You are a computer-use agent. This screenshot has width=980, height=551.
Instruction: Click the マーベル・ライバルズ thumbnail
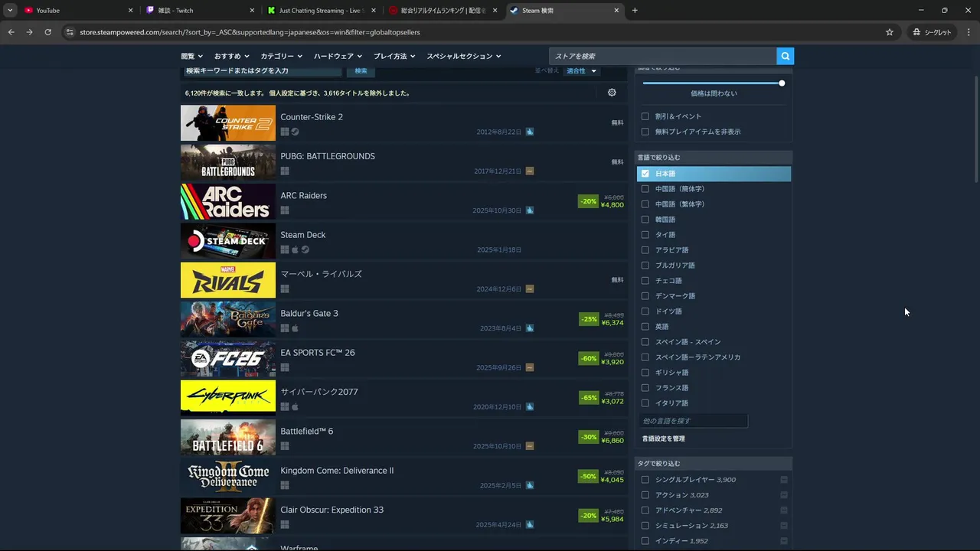point(228,280)
